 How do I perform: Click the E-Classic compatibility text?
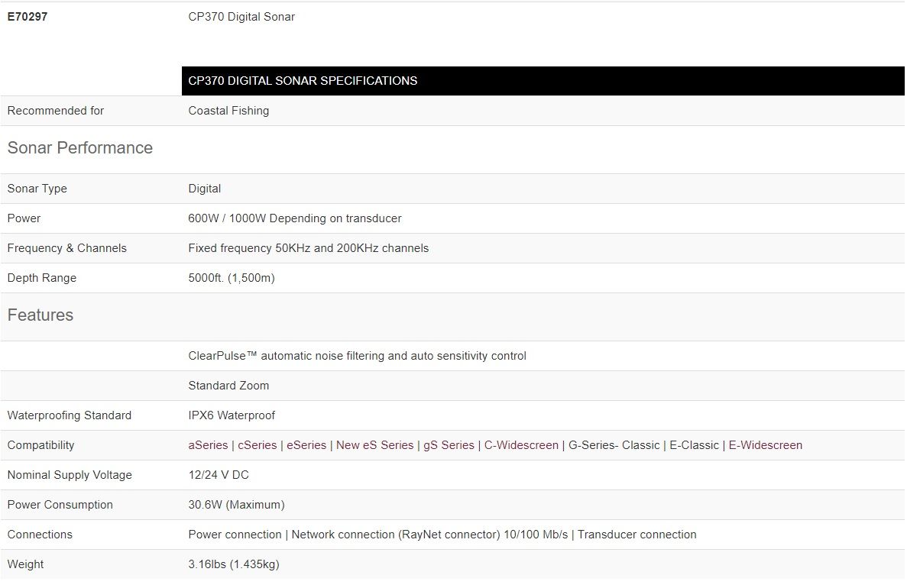click(694, 445)
